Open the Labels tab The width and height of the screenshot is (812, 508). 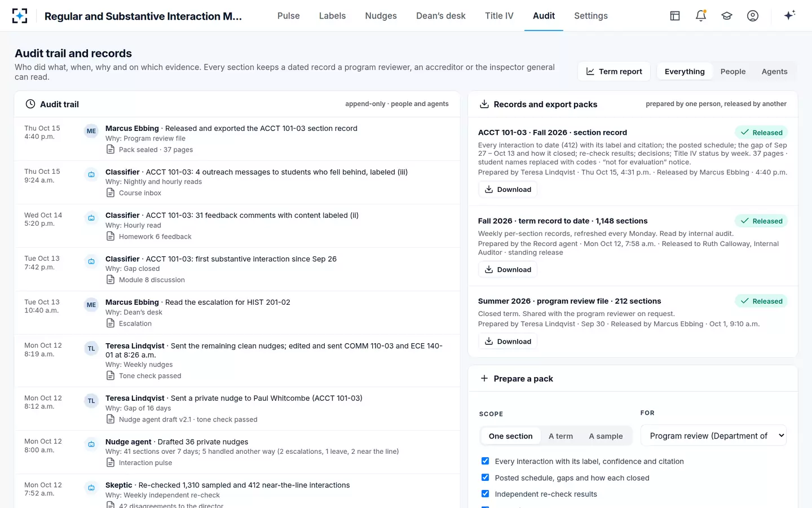tap(332, 16)
